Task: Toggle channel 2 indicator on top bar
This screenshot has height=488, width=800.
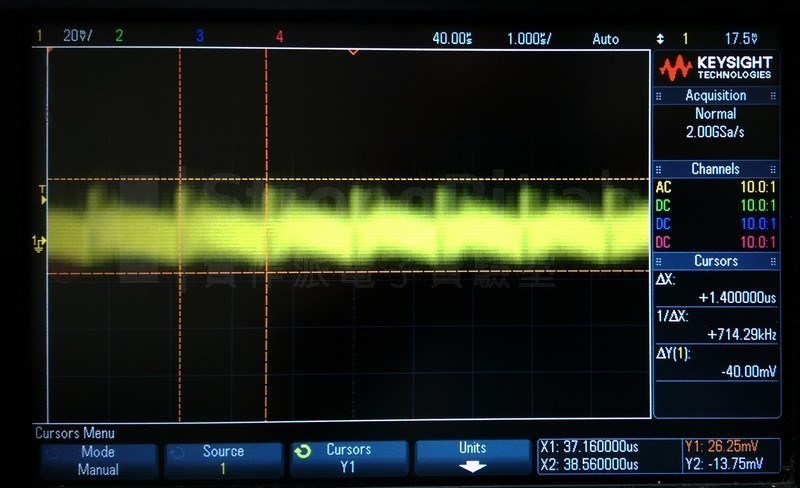Action: 119,35
